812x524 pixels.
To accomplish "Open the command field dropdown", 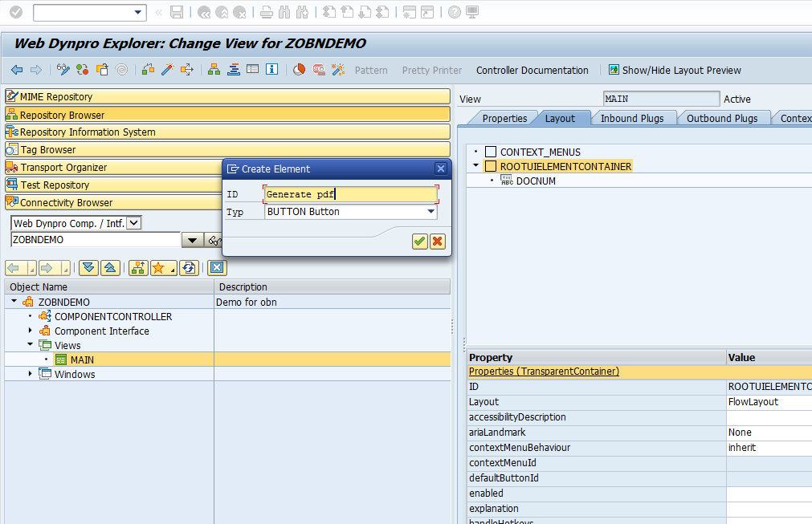I will pyautogui.click(x=138, y=12).
